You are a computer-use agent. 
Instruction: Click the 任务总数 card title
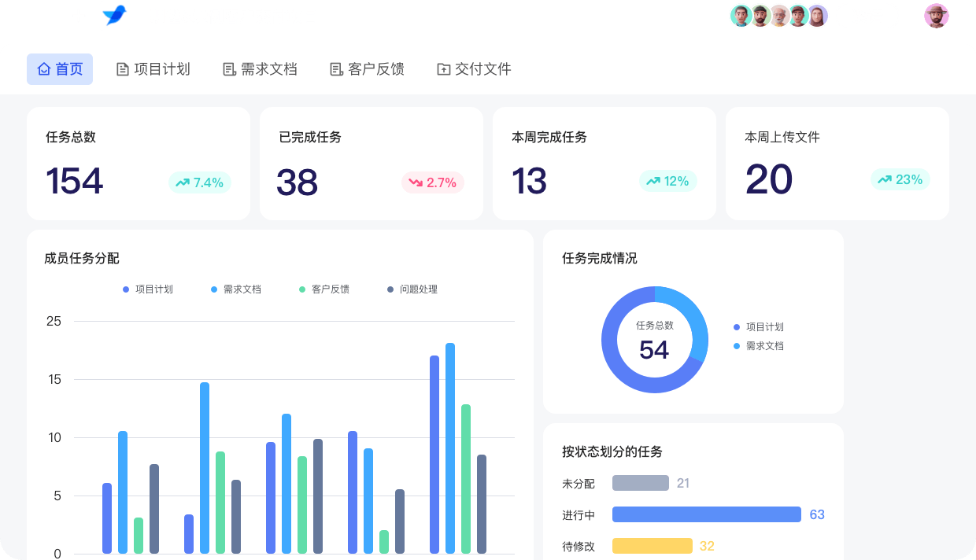click(71, 137)
